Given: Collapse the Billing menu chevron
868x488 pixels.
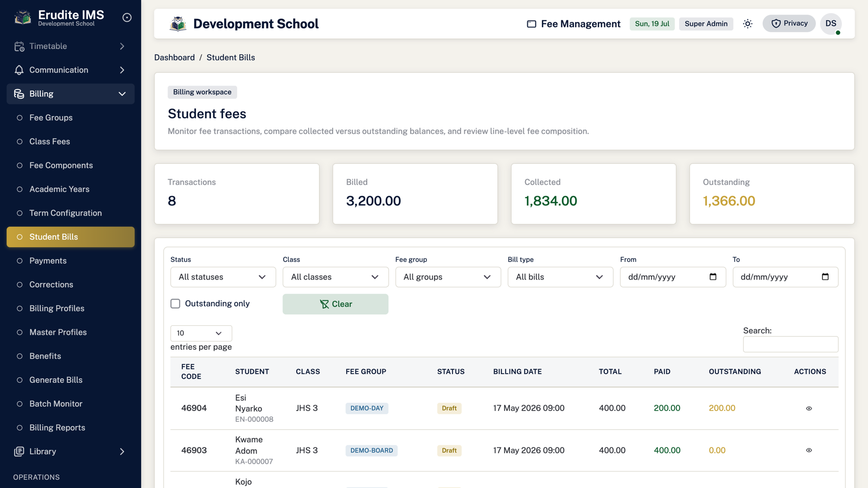Looking at the screenshot, I should point(122,94).
